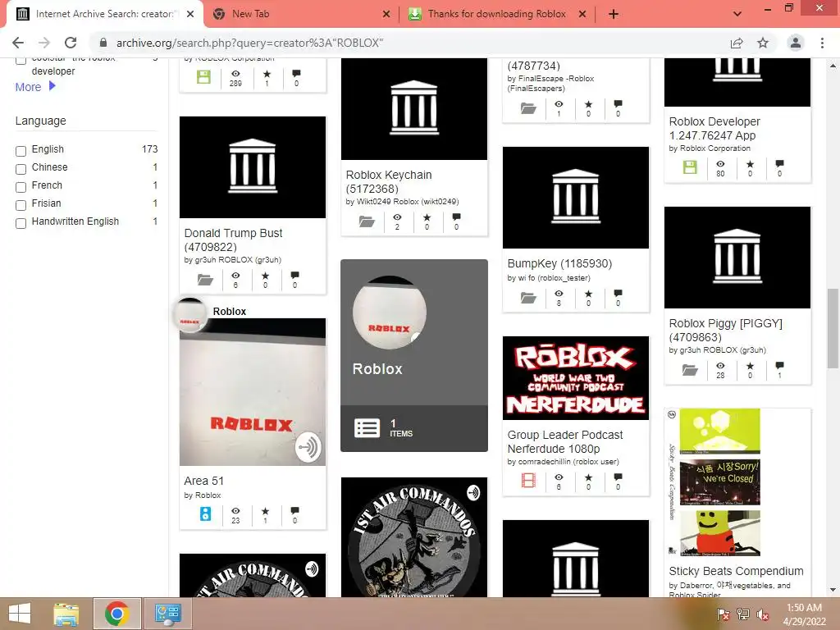The width and height of the screenshot is (840, 630).
Task: Open the Chrome profile avatar menu
Action: tap(796, 43)
